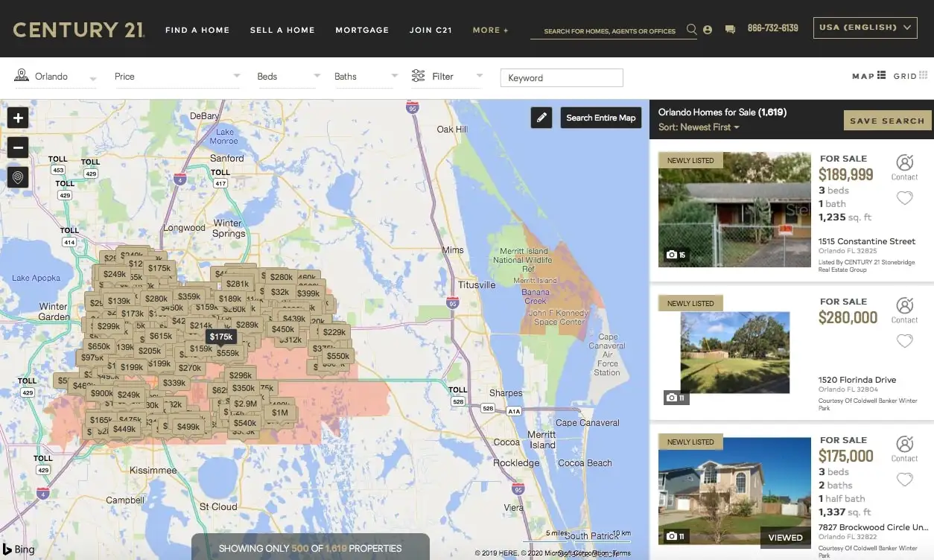Contact agent for the $189,999 listing
Screen dimensions: 934x560
point(904,167)
